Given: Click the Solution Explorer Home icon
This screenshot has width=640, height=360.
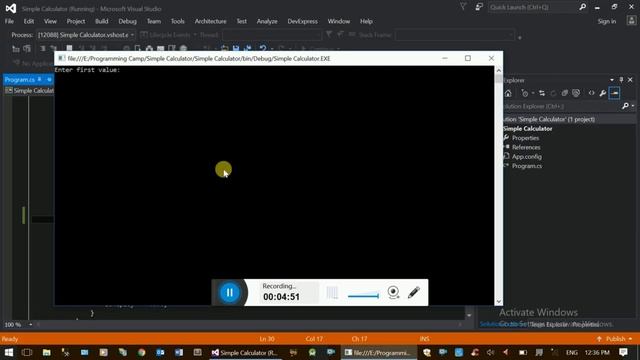Looking at the screenshot, I should 508,93.
